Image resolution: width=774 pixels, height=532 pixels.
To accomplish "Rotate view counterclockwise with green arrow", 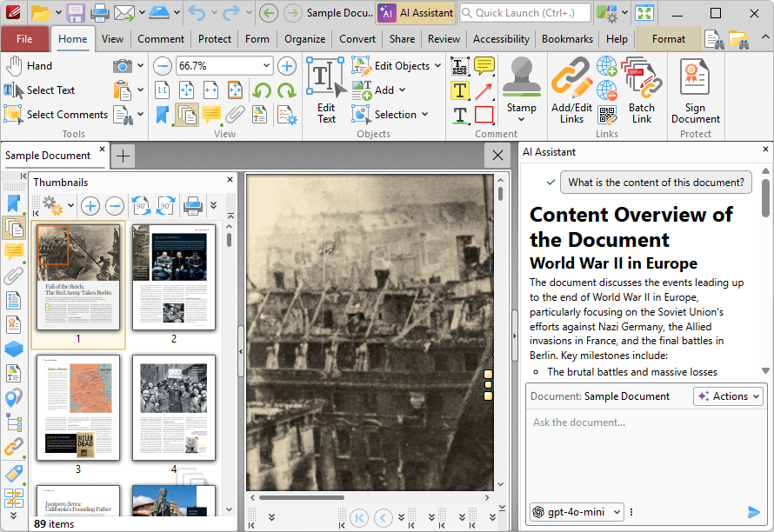I will pos(262,90).
